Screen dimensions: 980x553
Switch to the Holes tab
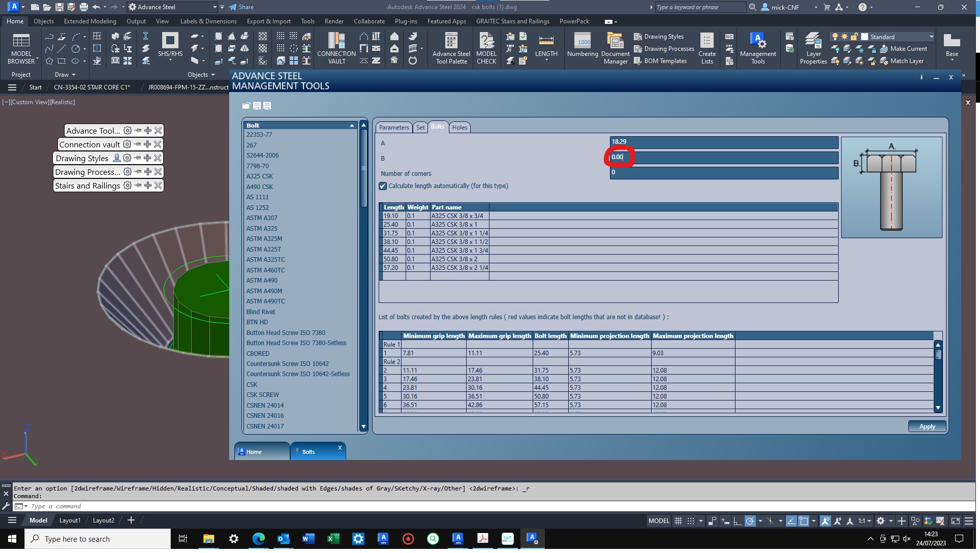coord(460,128)
